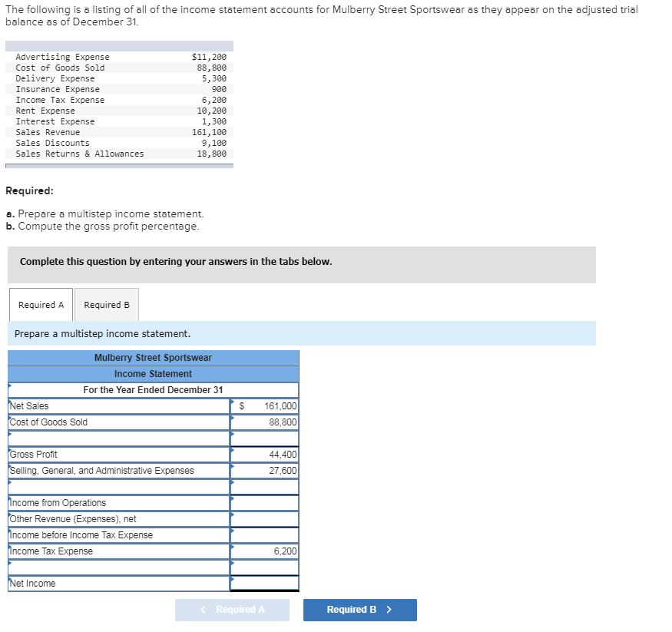Image resolution: width=672 pixels, height=632 pixels.
Task: Select the Net Sales amount field
Action: [x=265, y=406]
